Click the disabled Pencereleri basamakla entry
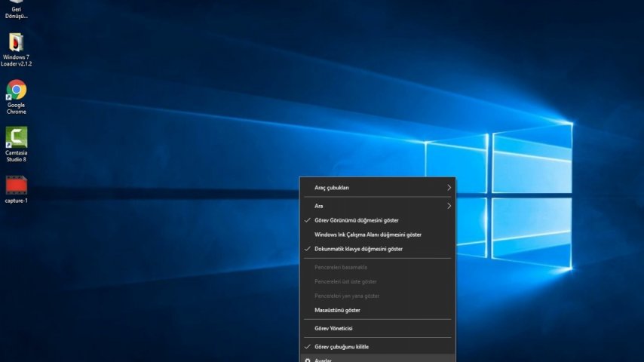This screenshot has height=362, width=644. point(378,267)
